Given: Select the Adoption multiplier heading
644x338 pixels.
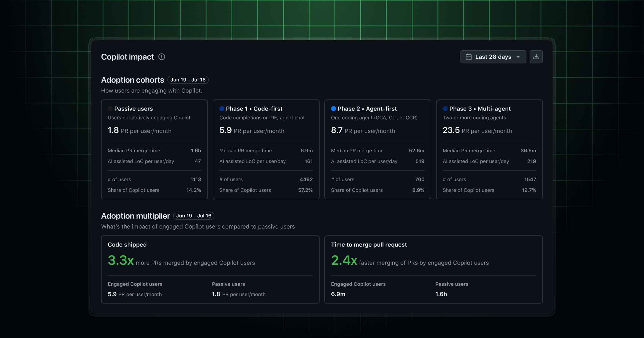Looking at the screenshot, I should [136, 216].
